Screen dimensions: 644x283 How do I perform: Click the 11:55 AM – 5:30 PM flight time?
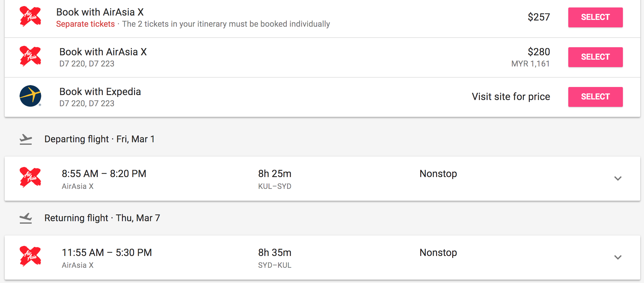pos(107,253)
